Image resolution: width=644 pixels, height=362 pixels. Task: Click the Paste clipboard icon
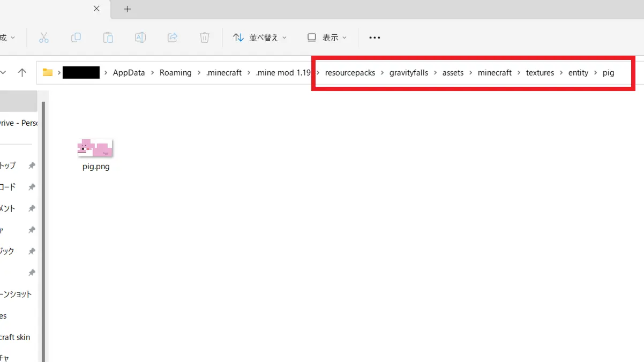point(108,37)
